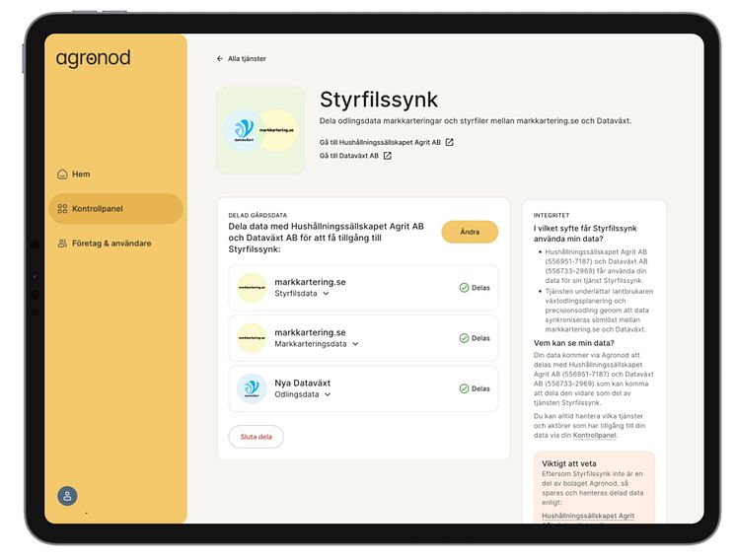Click the Nya Dataväxt logo icon
The width and height of the screenshot is (736, 560).
252,388
